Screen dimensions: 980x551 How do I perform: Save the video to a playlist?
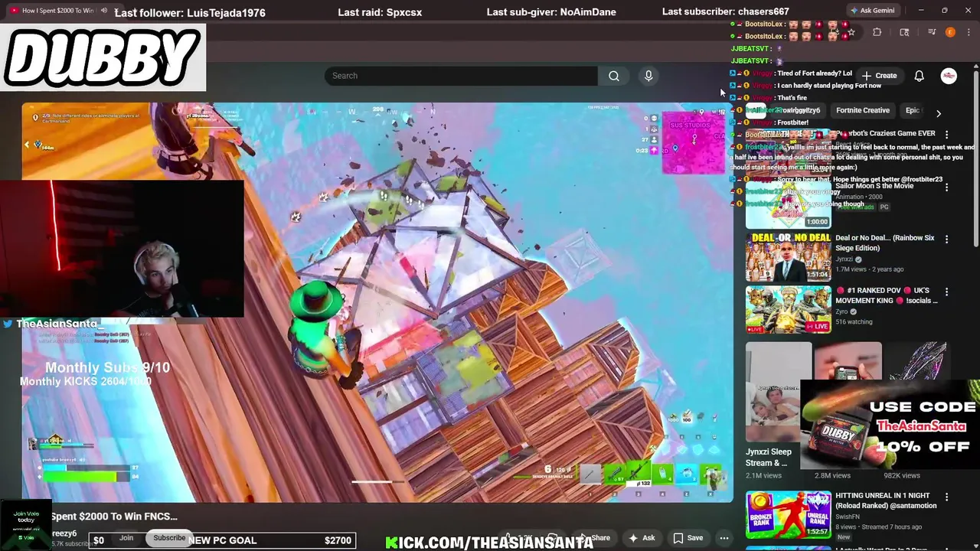click(x=688, y=538)
